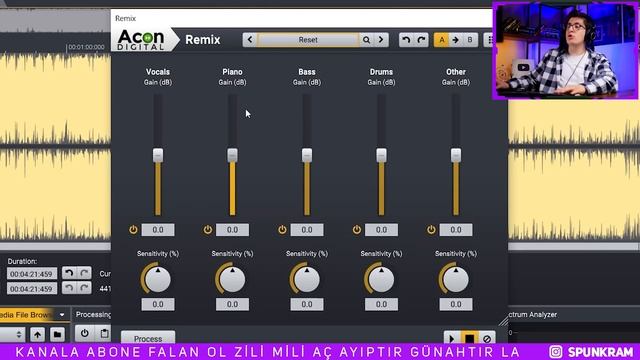Screen dimensions: 640x360
Task: Edit Bass gain value field
Action: (307, 230)
